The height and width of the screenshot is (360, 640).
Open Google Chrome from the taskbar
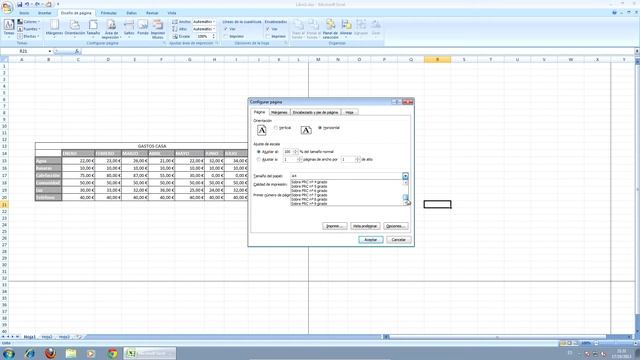pos(112,353)
